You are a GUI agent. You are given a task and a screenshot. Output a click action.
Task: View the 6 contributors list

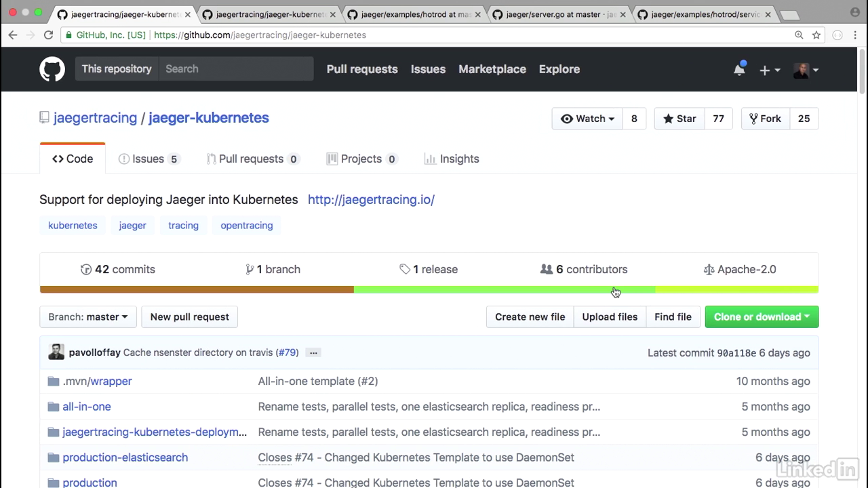coord(584,269)
